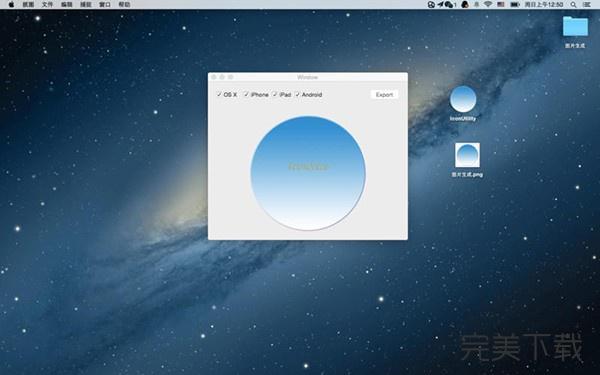Click the Spotlight search magnifier icon
The height and width of the screenshot is (375, 600).
tap(573, 5)
